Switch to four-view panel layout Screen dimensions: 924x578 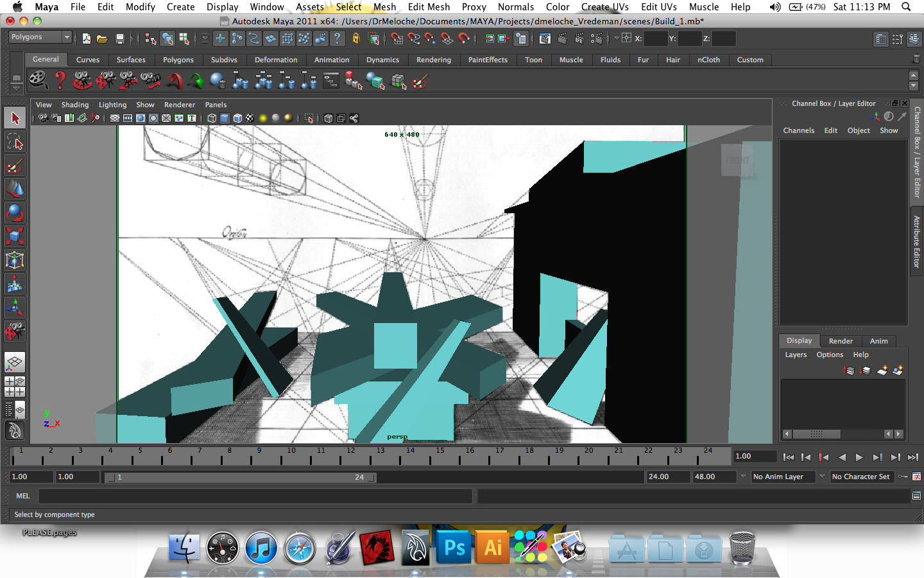point(15,387)
